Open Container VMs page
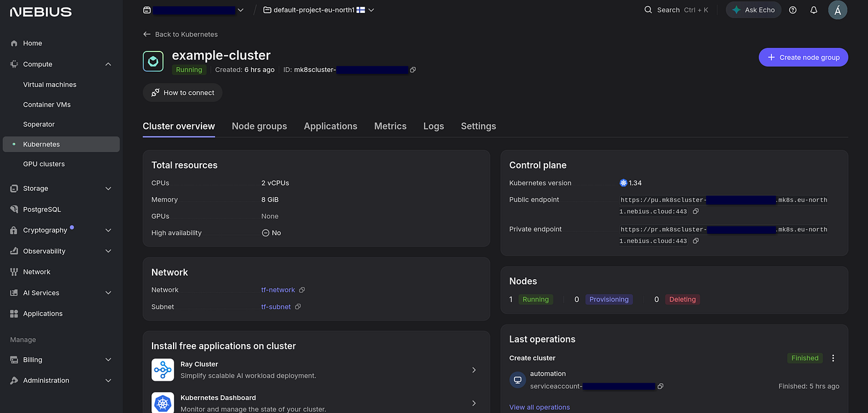 [46, 104]
